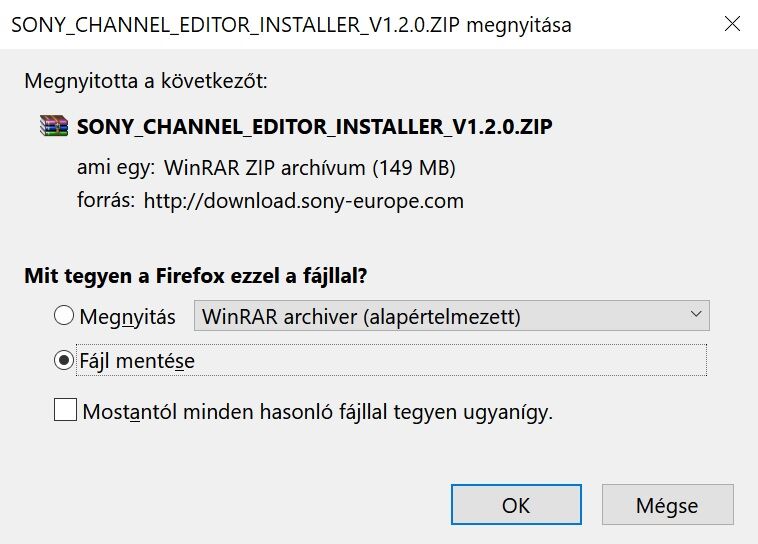Click the WinRAR archive icon beside the filename
The image size is (758, 544).
(53, 127)
